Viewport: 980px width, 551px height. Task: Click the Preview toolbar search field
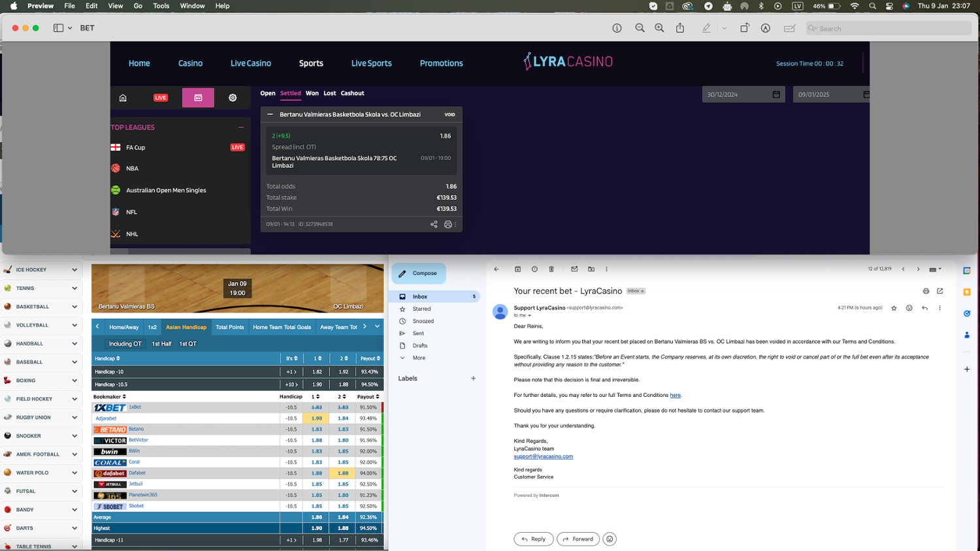889,28
